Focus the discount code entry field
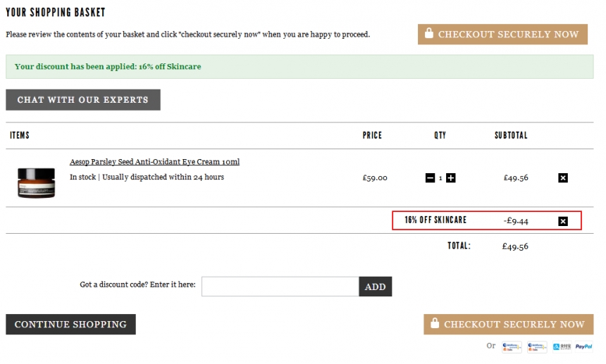Viewport: 606px width, 364px height. pyautogui.click(x=280, y=287)
